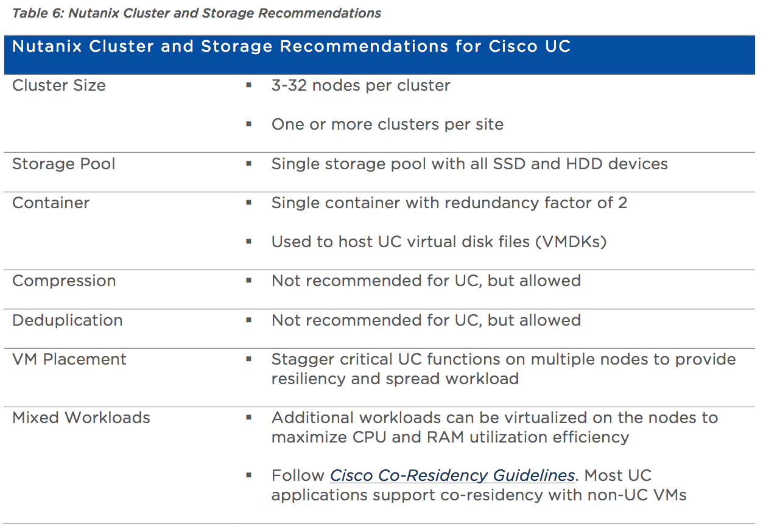Click the Mixed Workloads row label
The image size is (766, 532).
(81, 418)
